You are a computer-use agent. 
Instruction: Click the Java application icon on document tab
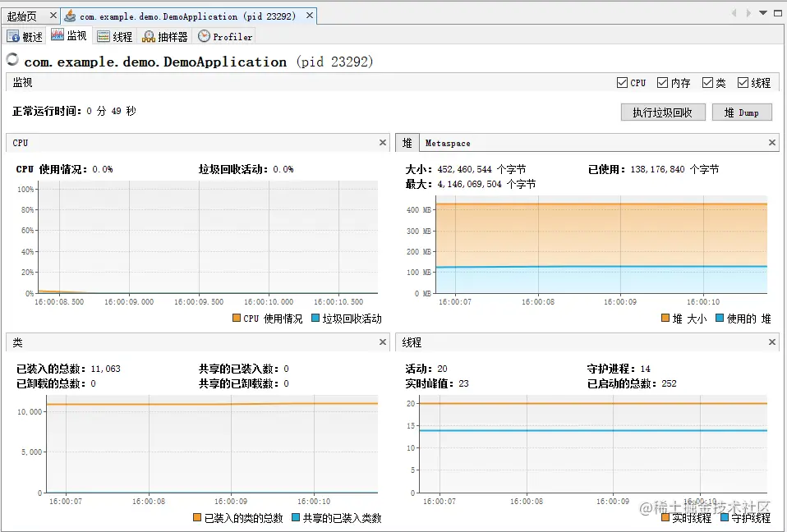pyautogui.click(x=71, y=16)
